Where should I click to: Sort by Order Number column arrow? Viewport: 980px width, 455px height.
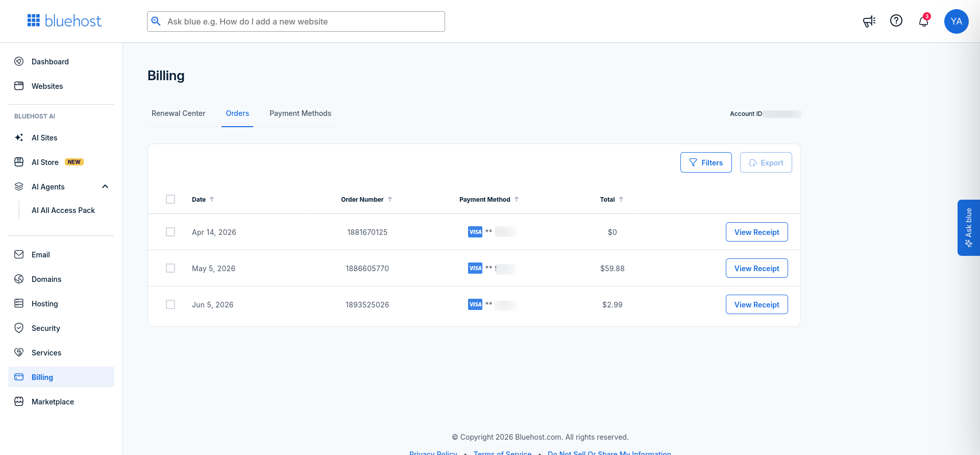390,199
